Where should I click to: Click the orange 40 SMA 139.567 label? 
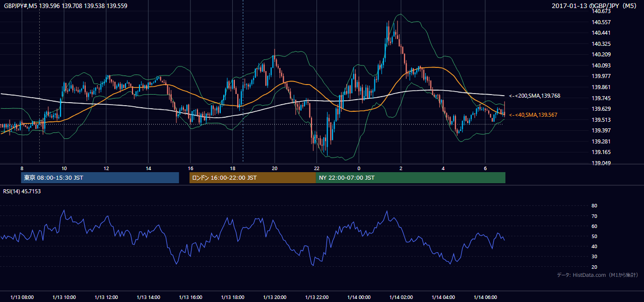(533, 115)
